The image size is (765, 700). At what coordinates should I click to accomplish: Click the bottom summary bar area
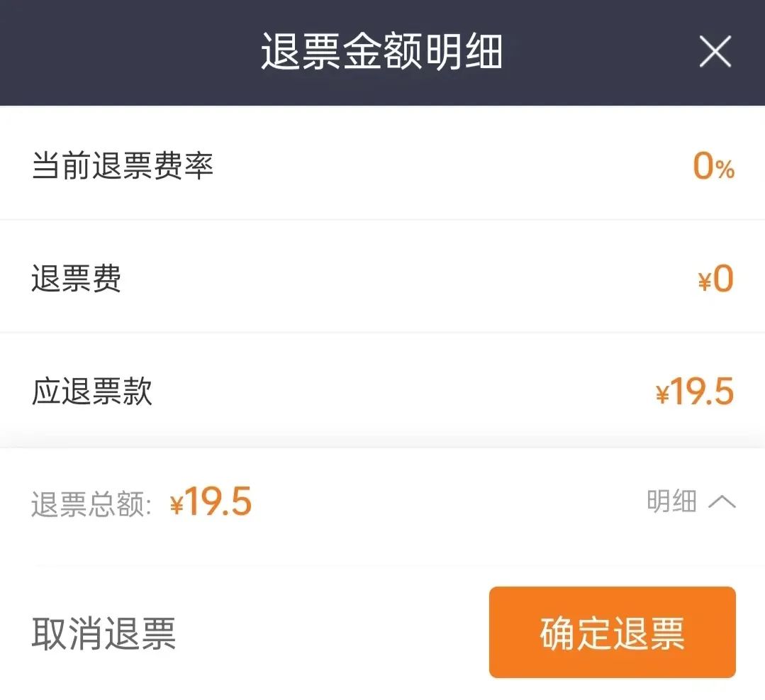pyautogui.click(x=382, y=501)
